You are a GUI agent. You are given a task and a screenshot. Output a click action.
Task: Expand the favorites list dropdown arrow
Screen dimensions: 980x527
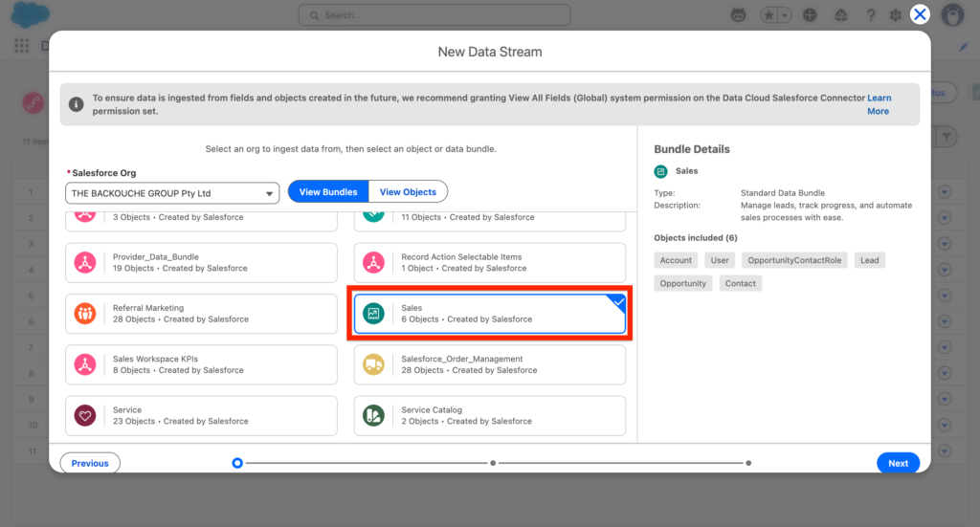pyautogui.click(x=785, y=15)
